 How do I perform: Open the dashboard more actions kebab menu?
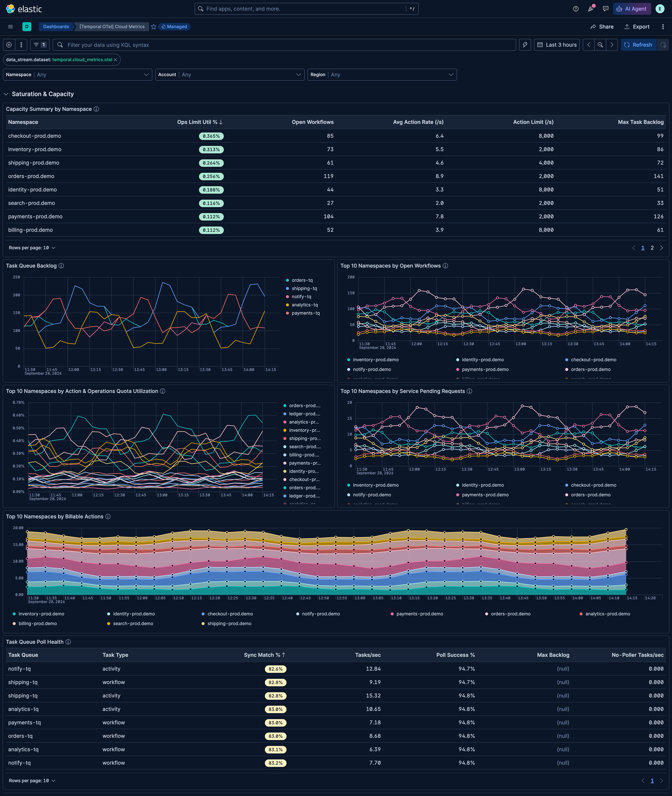pyautogui.click(x=663, y=27)
